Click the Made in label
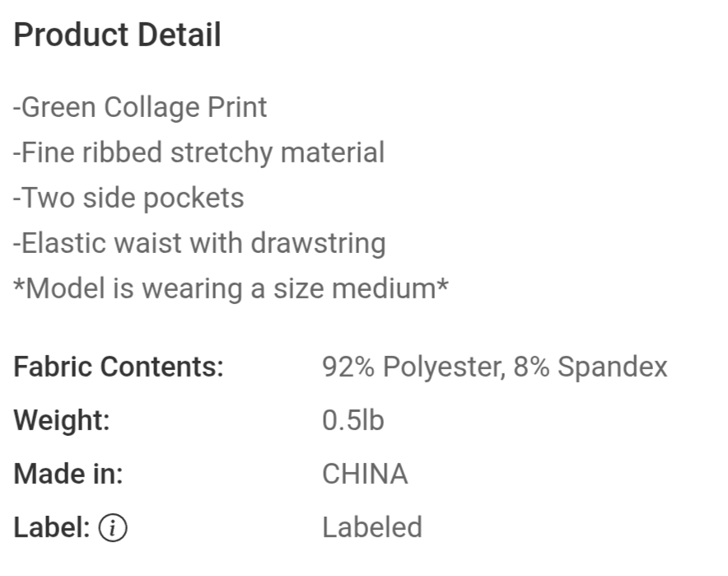Image resolution: width=728 pixels, height=576 pixels. (x=68, y=475)
